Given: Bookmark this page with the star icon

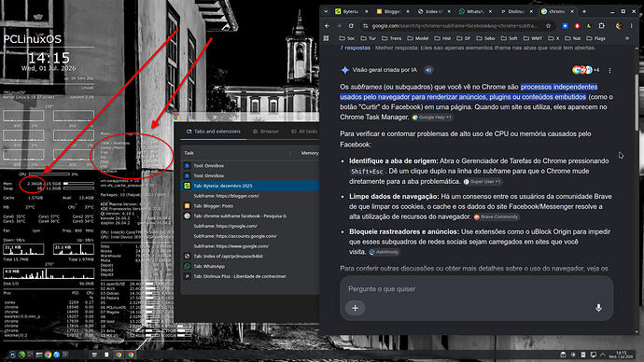Looking at the screenshot, I should pos(548,26).
